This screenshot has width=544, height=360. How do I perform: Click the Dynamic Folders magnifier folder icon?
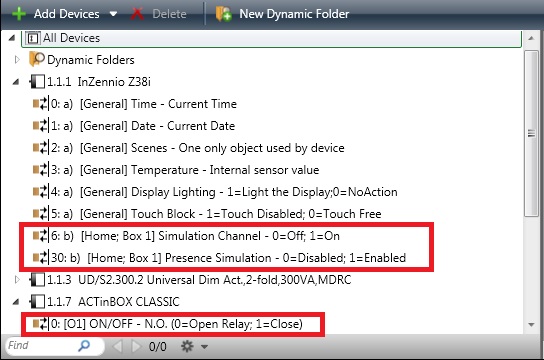click(x=37, y=59)
